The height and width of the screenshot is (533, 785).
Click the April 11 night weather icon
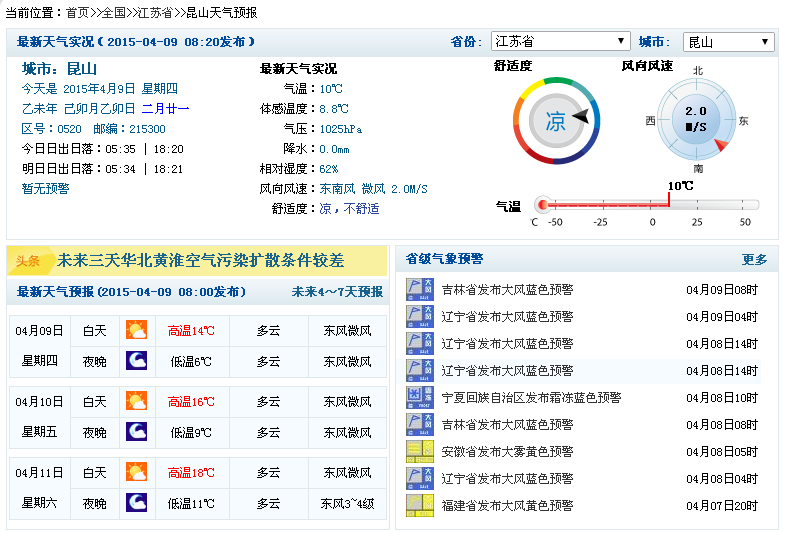point(135,502)
